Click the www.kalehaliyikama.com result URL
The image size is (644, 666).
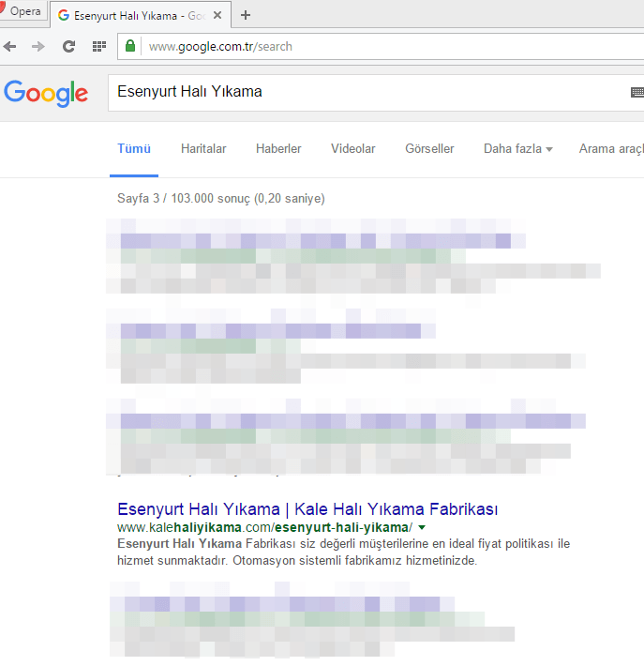point(264,527)
